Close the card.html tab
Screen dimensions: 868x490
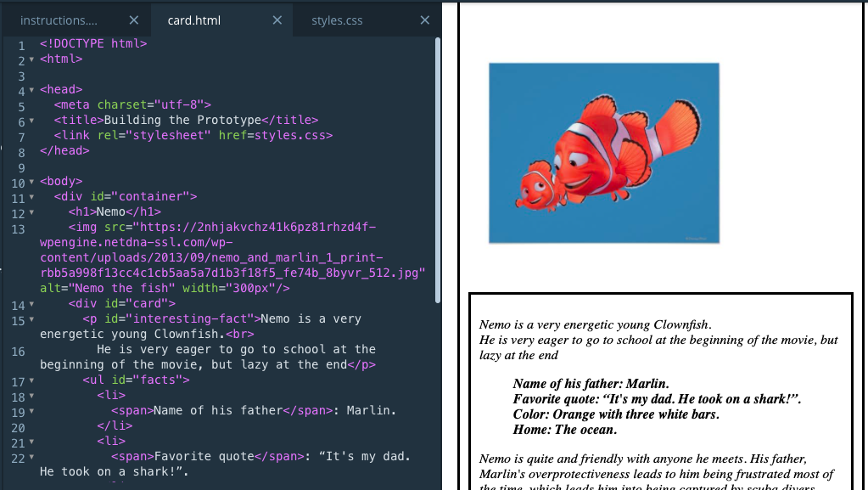click(277, 20)
